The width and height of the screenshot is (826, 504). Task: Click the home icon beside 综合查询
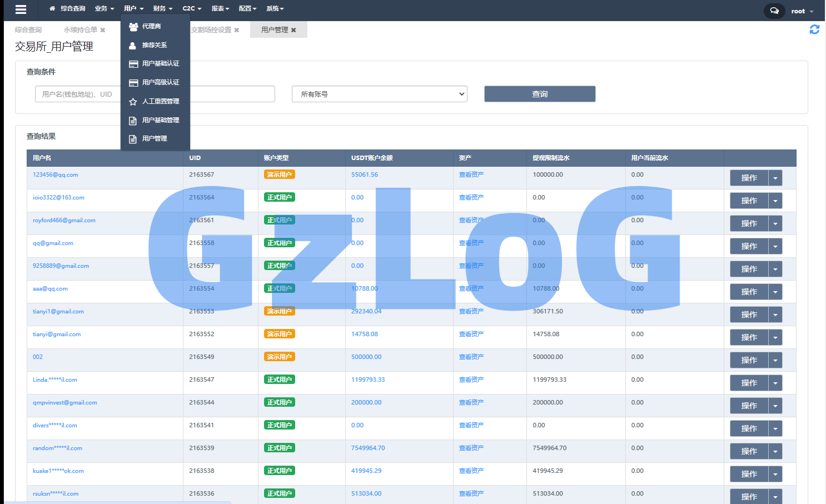pyautogui.click(x=52, y=9)
